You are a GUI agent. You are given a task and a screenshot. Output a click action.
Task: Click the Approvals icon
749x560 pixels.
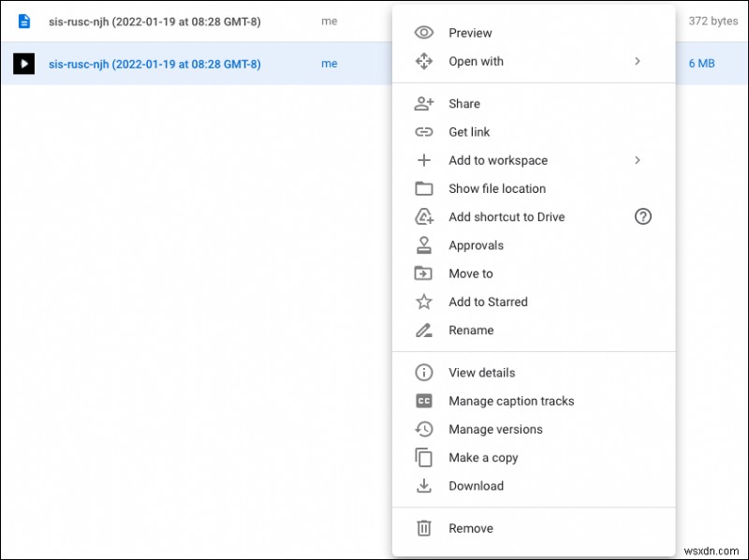pyautogui.click(x=424, y=245)
